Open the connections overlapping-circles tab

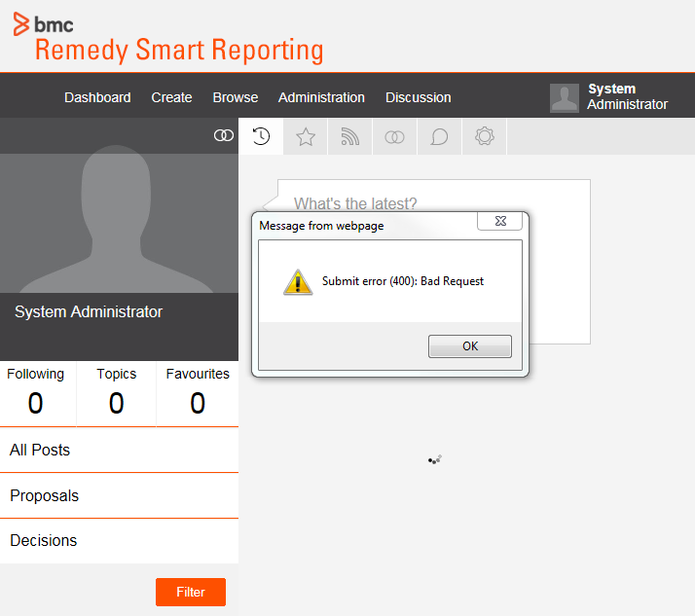click(x=394, y=136)
